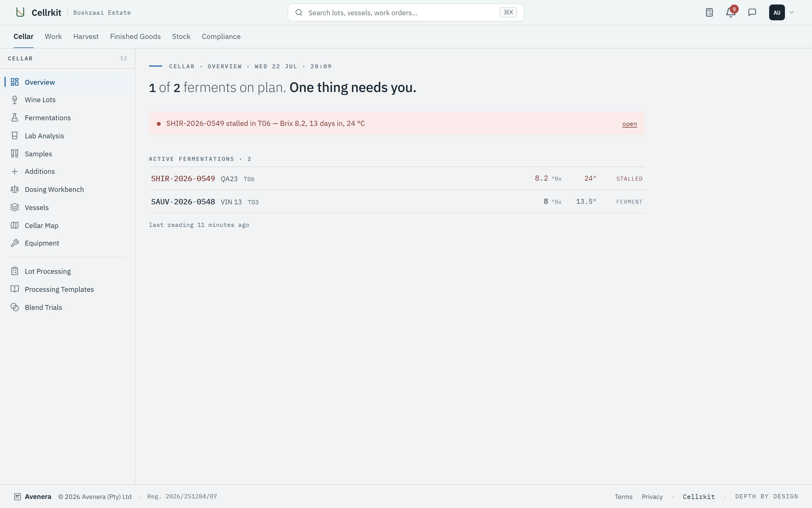Click the Wine Lots glass icon
This screenshot has height=508, width=812.
tap(14, 100)
